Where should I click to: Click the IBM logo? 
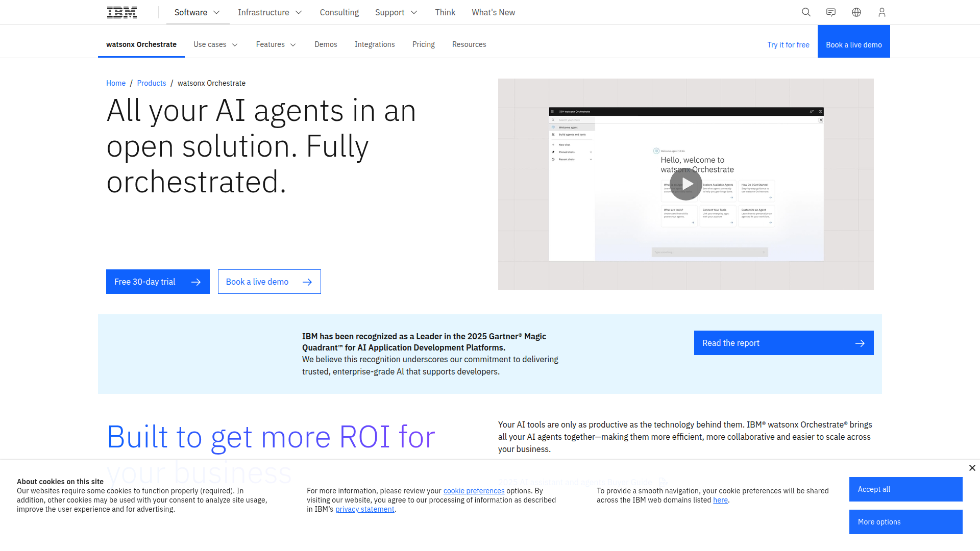(x=121, y=12)
